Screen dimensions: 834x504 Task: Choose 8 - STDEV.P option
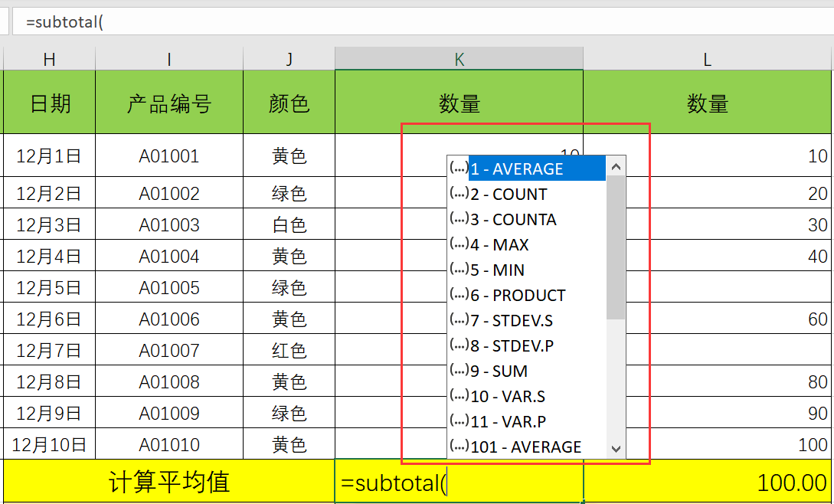coord(527,346)
